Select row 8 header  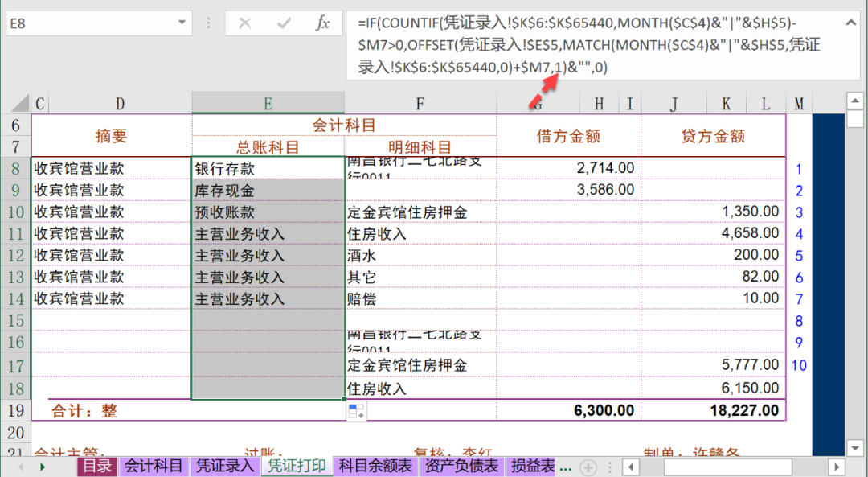point(15,168)
